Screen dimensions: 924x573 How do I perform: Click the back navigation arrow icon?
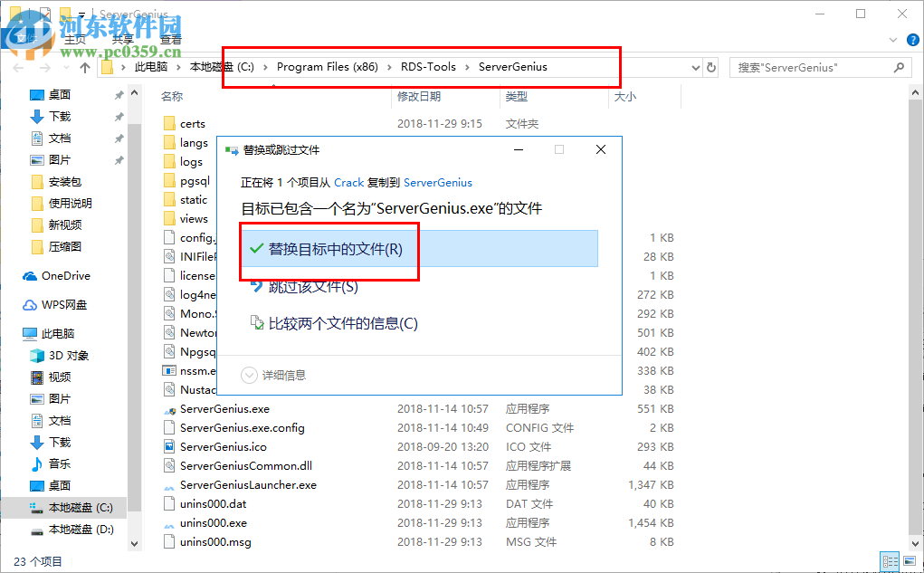(x=18, y=66)
